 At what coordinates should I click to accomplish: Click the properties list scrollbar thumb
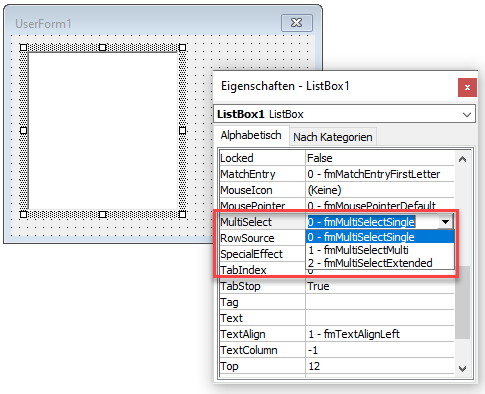tap(462, 302)
